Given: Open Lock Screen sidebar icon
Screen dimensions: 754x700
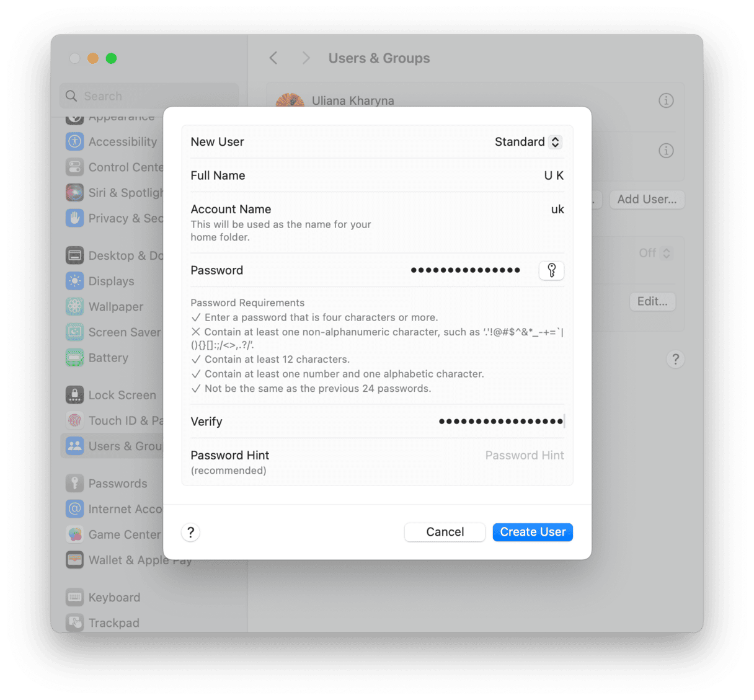Looking at the screenshot, I should tap(74, 395).
